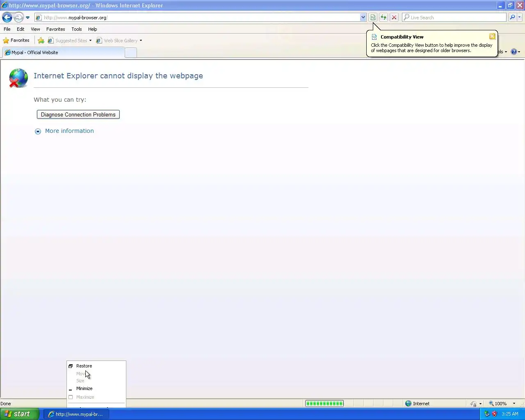
Task: Open the Tools menu
Action: point(76,29)
